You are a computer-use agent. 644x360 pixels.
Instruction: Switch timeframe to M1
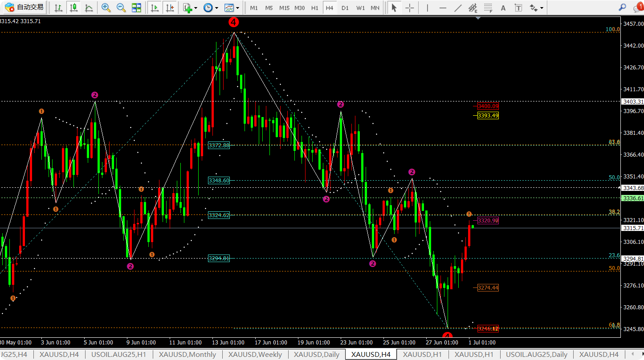pos(254,8)
